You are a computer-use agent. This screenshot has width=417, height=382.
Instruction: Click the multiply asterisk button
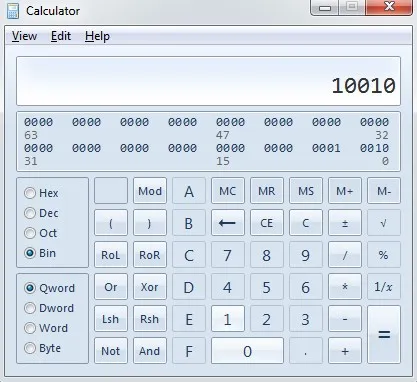tap(345, 287)
